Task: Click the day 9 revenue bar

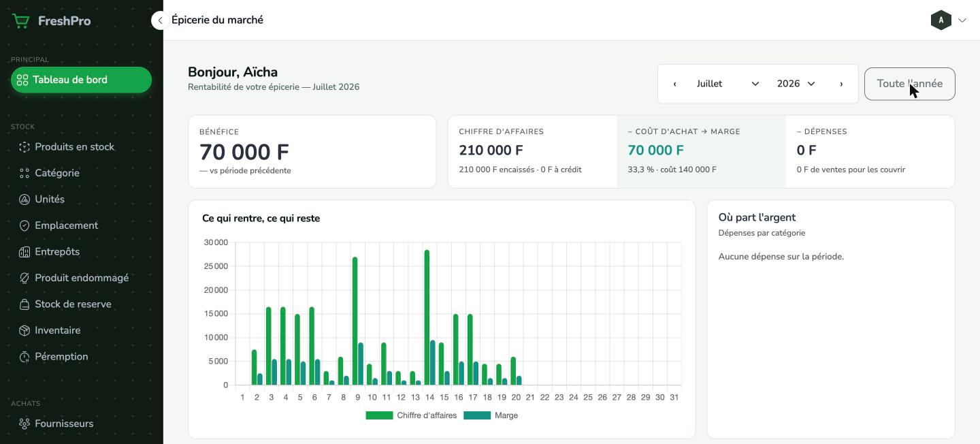Action: click(x=355, y=321)
